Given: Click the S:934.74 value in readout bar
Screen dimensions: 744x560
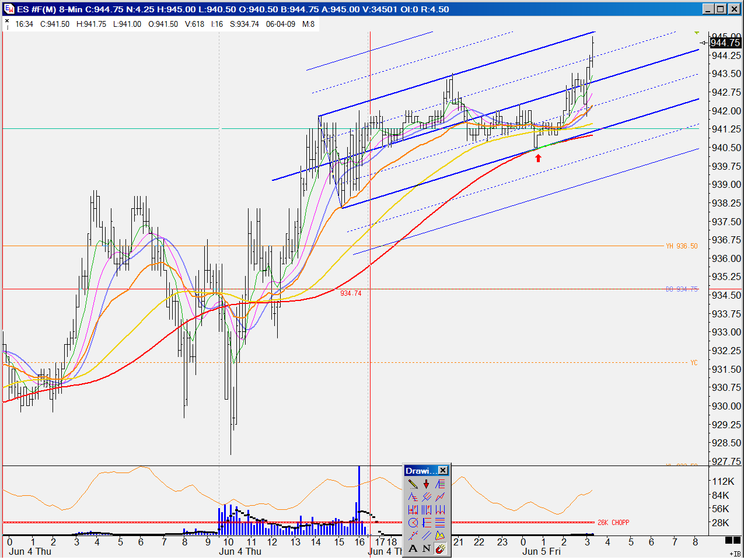Looking at the screenshot, I should 244,24.
